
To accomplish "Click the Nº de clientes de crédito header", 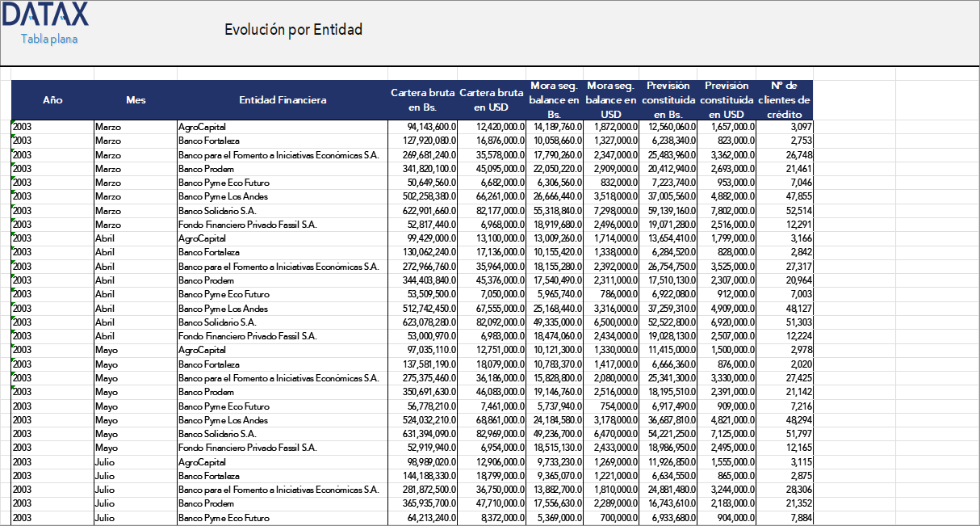I will coord(784,100).
